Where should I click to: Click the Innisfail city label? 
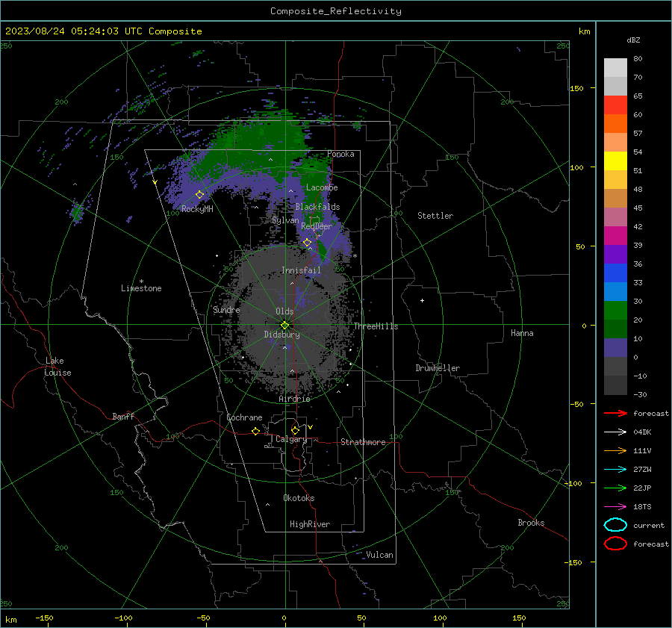(x=301, y=270)
